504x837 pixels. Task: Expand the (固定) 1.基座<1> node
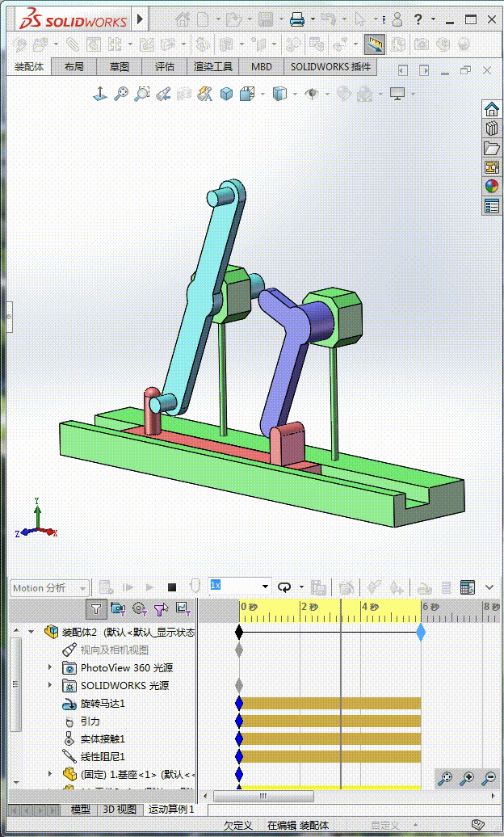pos(50,773)
